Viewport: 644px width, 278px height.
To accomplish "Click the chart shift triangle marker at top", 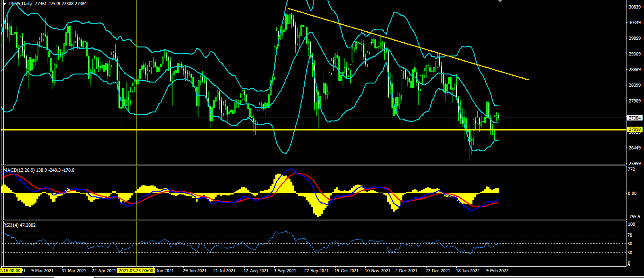I will (499, 1).
